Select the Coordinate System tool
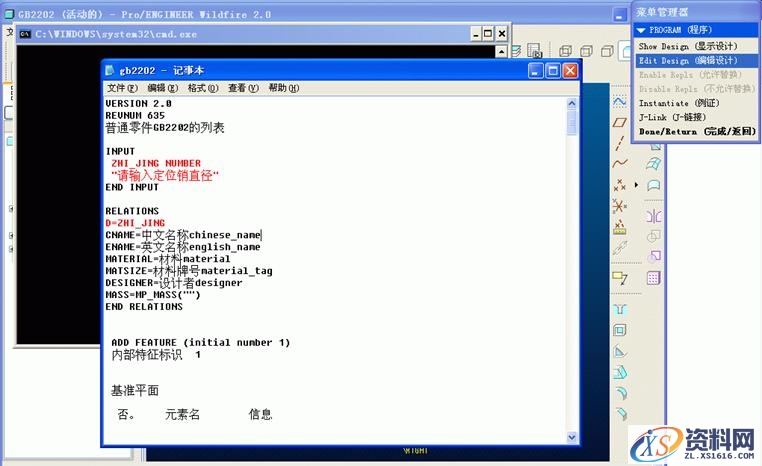 click(619, 206)
